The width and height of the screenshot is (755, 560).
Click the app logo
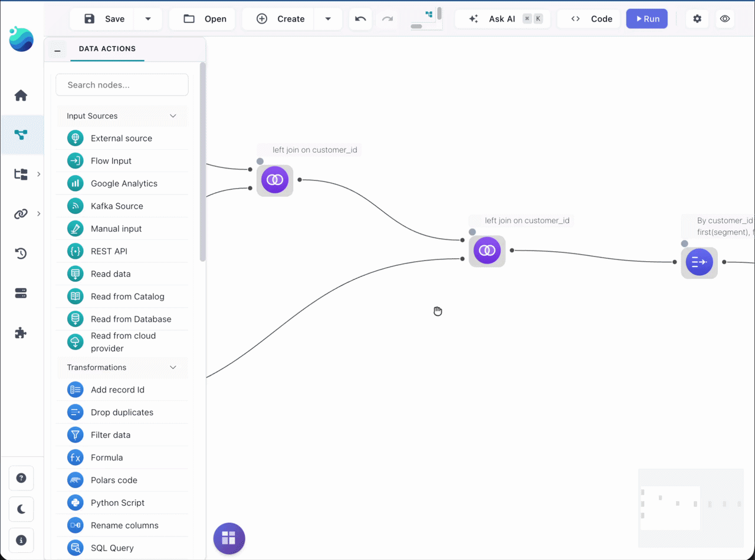(21, 39)
